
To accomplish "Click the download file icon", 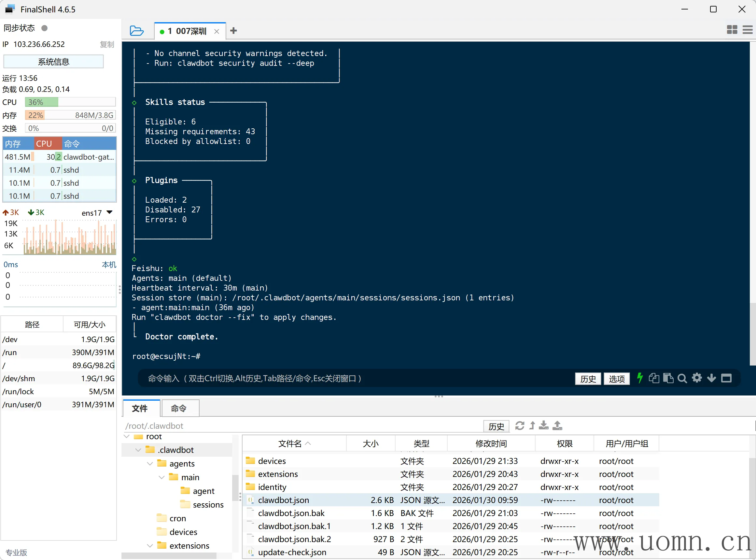I will coord(544,425).
